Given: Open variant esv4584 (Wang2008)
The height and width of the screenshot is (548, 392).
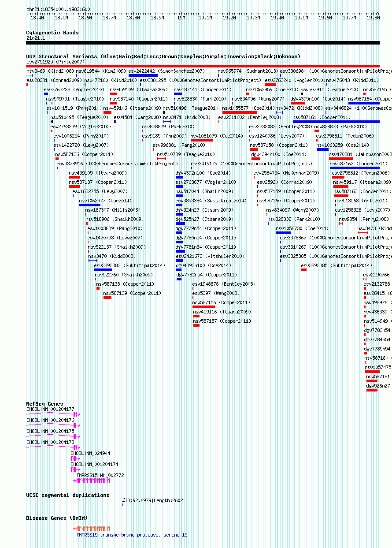Looking at the screenshot, I should pos(137,117).
